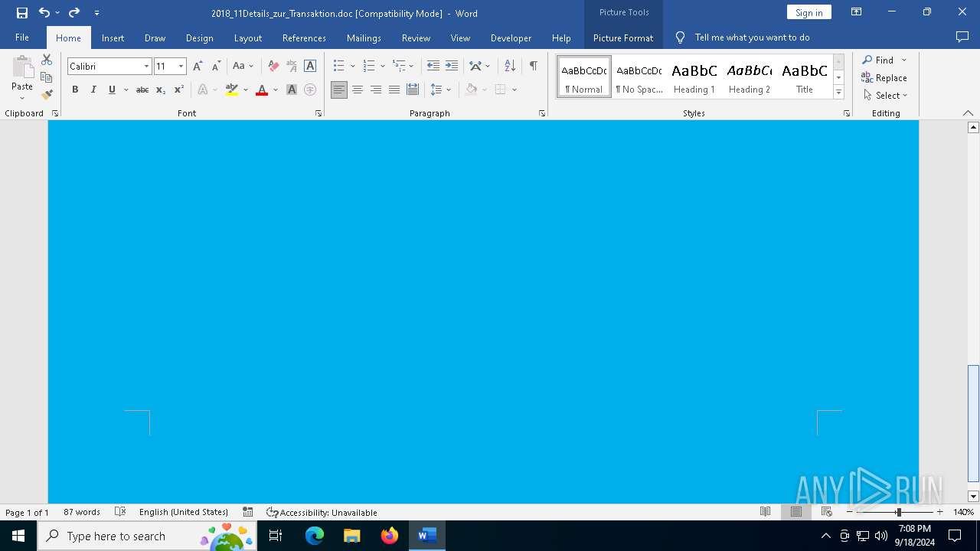
Task: Toggle distributed text alignment
Action: [x=413, y=90]
